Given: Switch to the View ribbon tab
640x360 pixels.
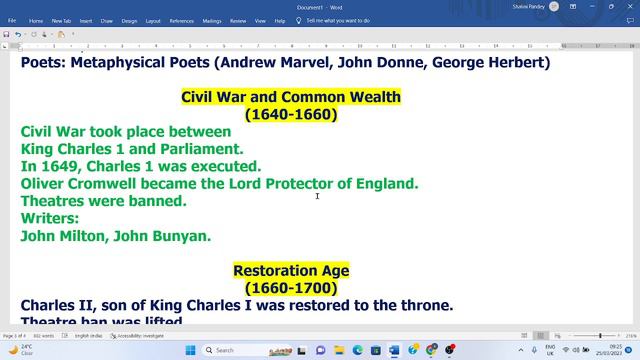Looking at the screenshot, I should (260, 21).
